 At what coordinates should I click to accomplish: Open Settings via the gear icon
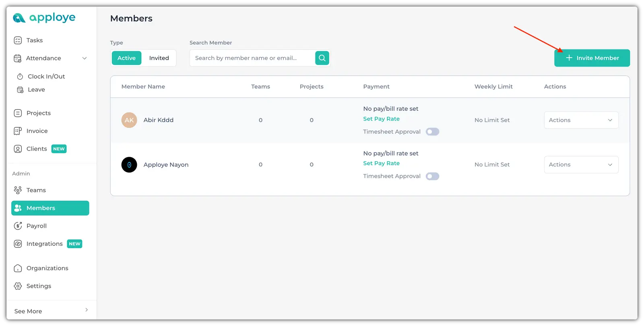(18, 286)
